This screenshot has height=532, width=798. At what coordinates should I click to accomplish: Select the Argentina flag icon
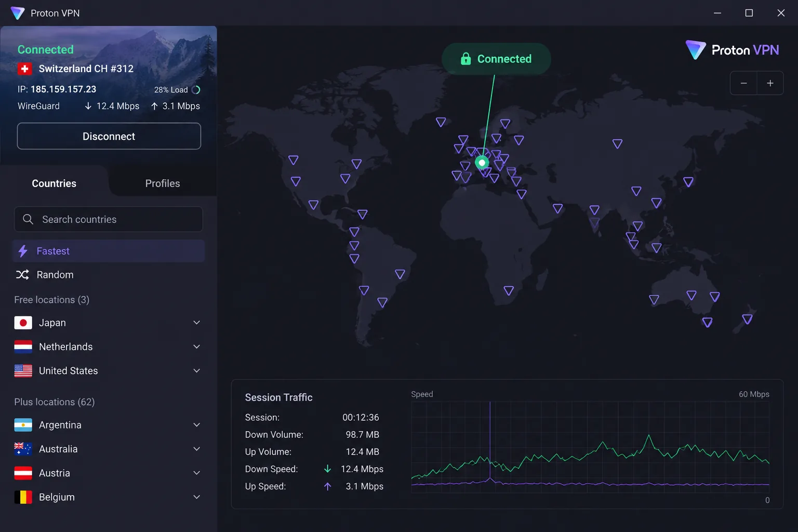click(x=23, y=425)
